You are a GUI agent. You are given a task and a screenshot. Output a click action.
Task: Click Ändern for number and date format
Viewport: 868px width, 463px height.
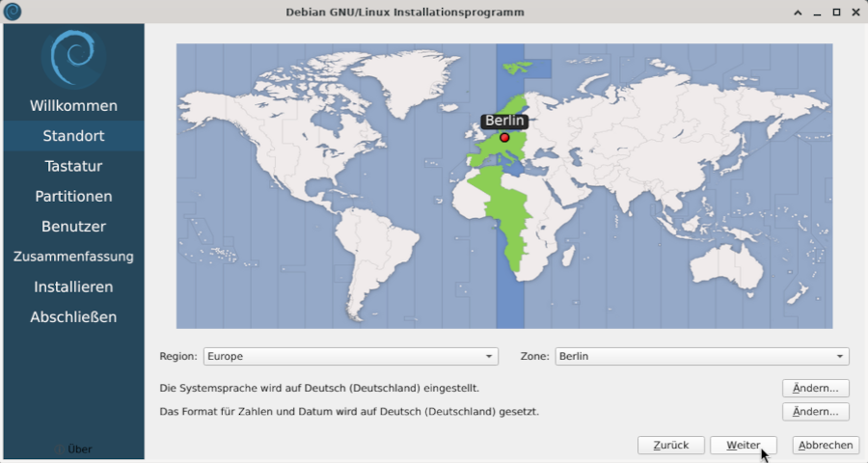pos(815,412)
